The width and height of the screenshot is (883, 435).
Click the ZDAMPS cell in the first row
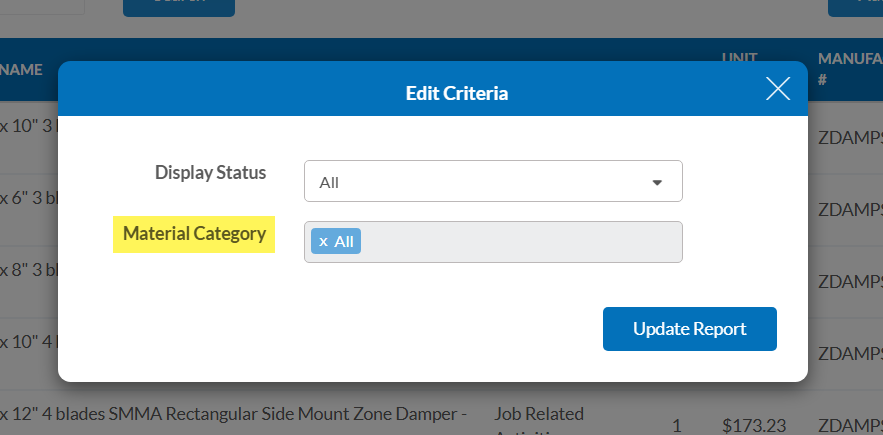tap(850, 139)
